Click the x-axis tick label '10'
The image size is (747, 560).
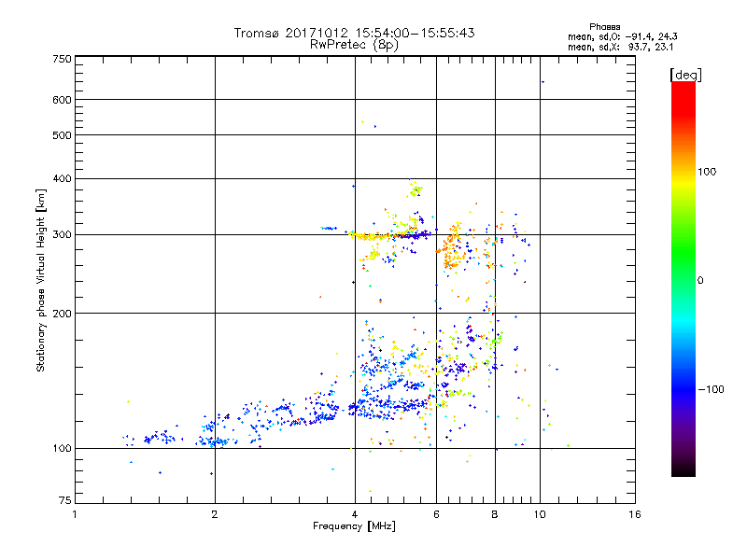[x=540, y=514]
